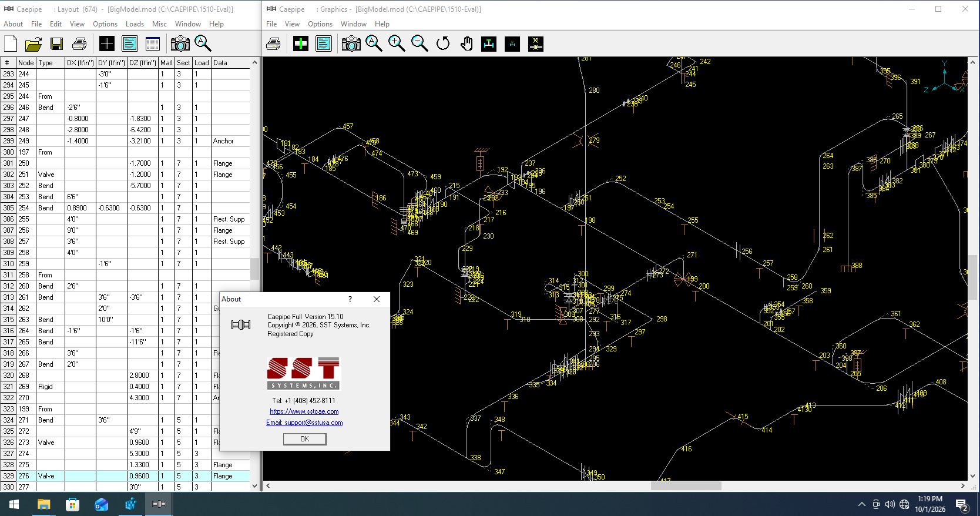Click the support@sstusa.com email link

(x=304, y=423)
